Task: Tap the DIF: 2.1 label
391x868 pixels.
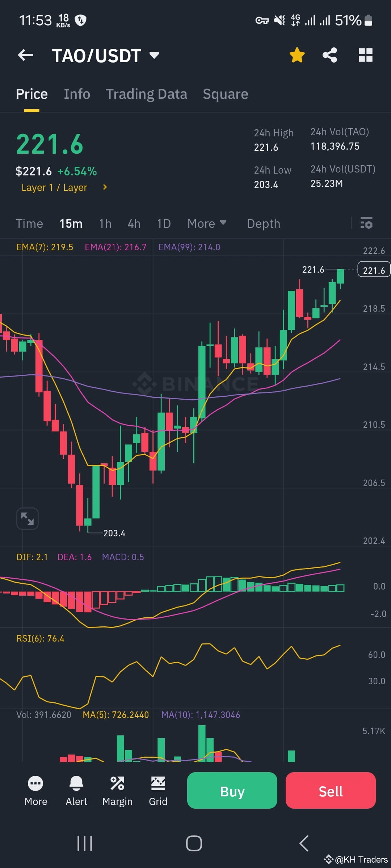Action: click(x=32, y=557)
